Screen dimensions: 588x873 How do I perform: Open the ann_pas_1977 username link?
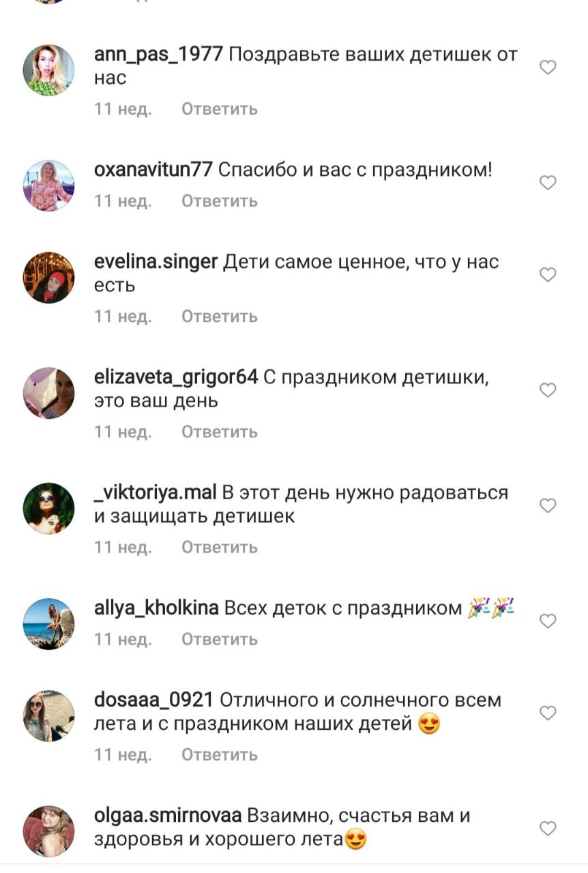click(x=158, y=55)
